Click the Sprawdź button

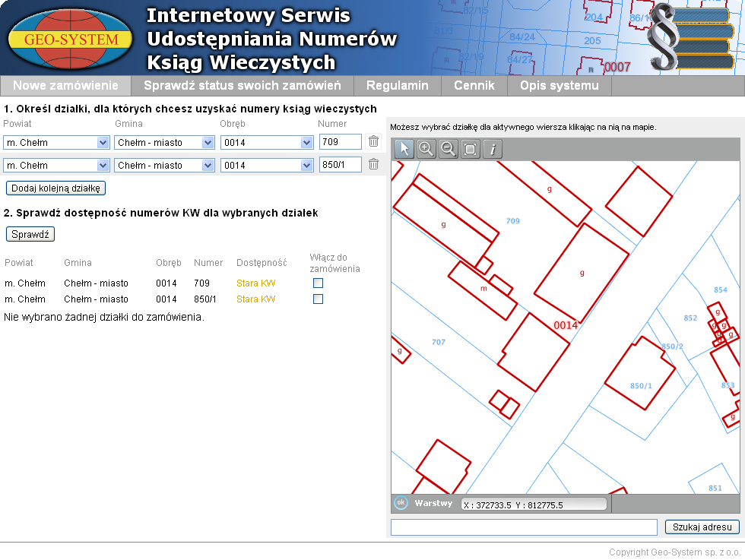pos(30,234)
